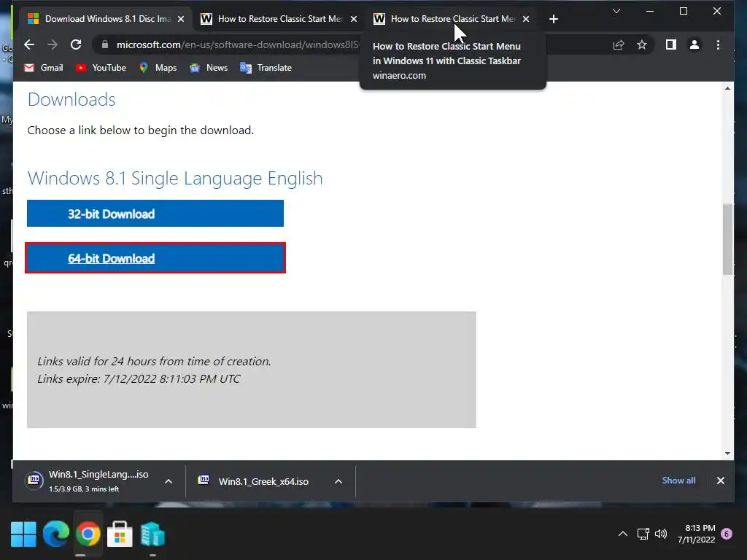Open the Chrome profile icon
Screen dimensions: 747x560
coord(694,44)
